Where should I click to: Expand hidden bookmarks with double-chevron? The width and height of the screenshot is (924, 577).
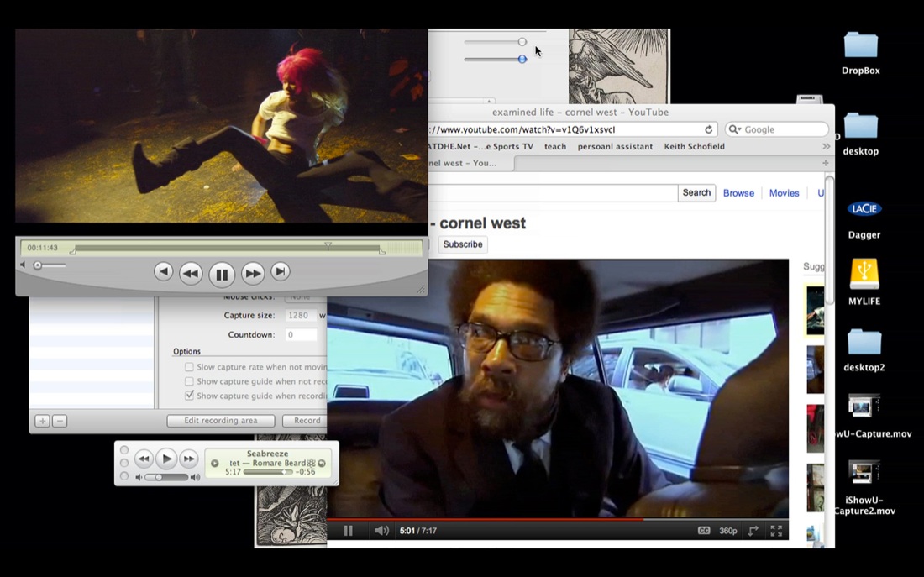coord(826,146)
